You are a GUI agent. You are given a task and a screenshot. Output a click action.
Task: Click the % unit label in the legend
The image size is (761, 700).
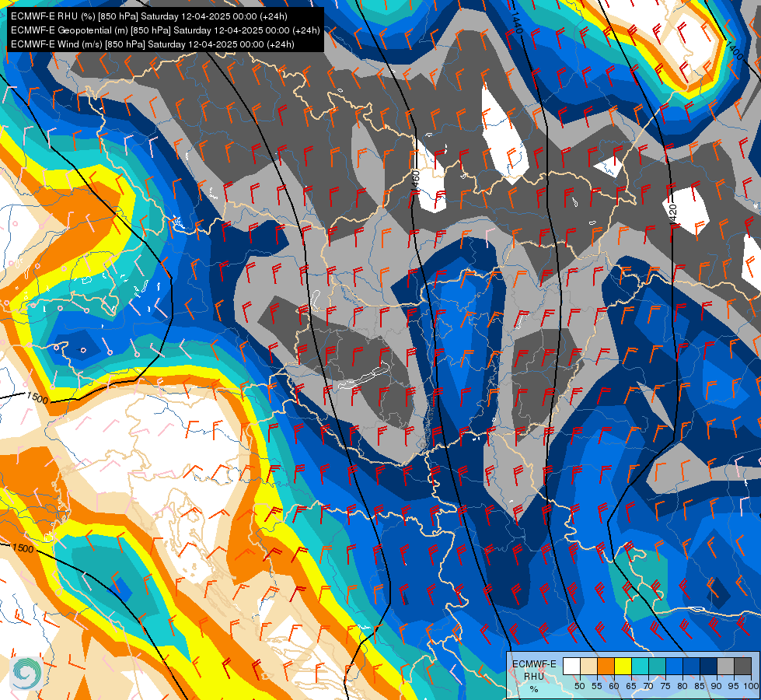[534, 689]
